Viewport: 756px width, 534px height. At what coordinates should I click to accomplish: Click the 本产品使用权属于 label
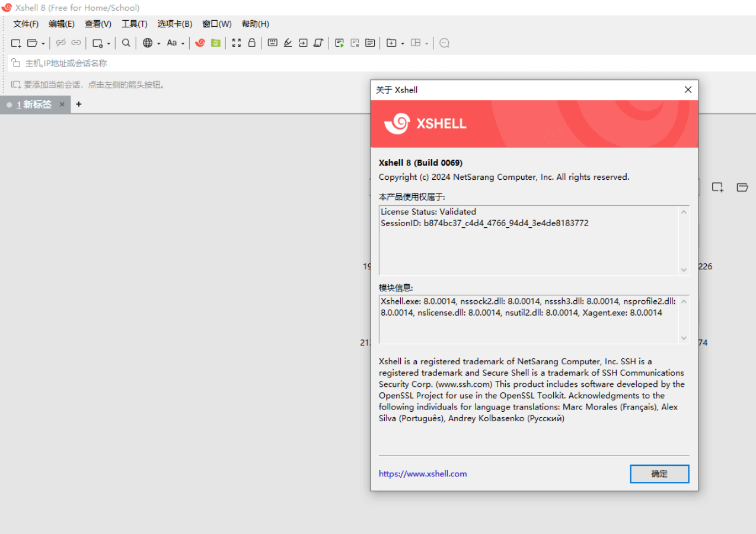click(412, 196)
